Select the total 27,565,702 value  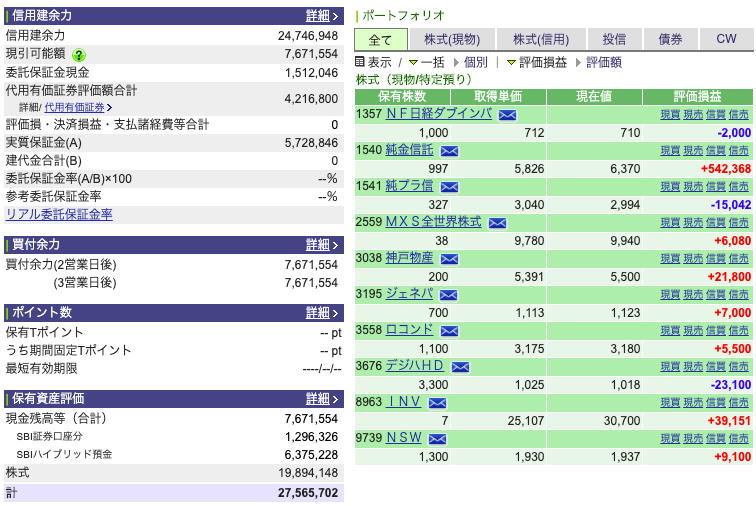coord(308,493)
